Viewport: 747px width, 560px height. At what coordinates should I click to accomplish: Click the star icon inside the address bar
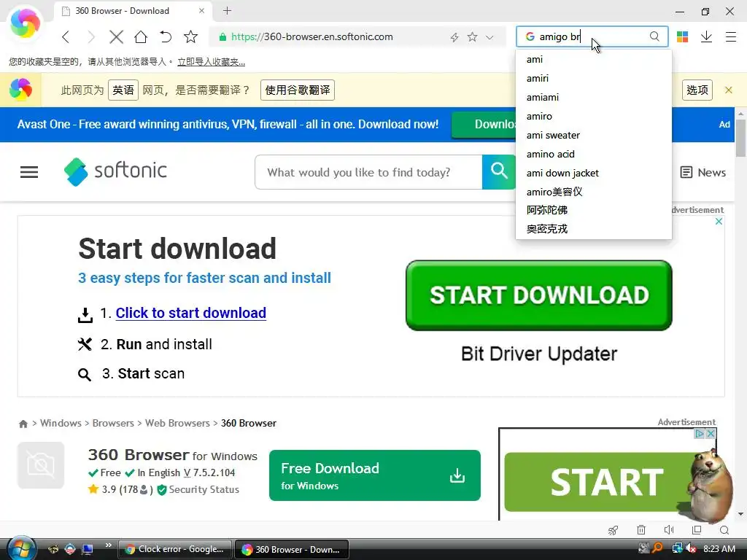[472, 36]
